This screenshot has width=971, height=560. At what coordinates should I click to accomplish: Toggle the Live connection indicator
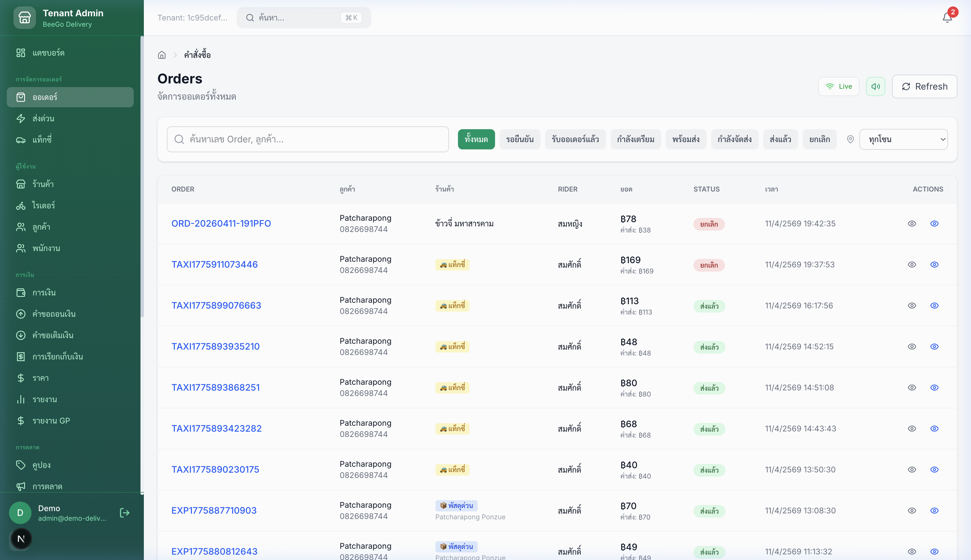838,86
